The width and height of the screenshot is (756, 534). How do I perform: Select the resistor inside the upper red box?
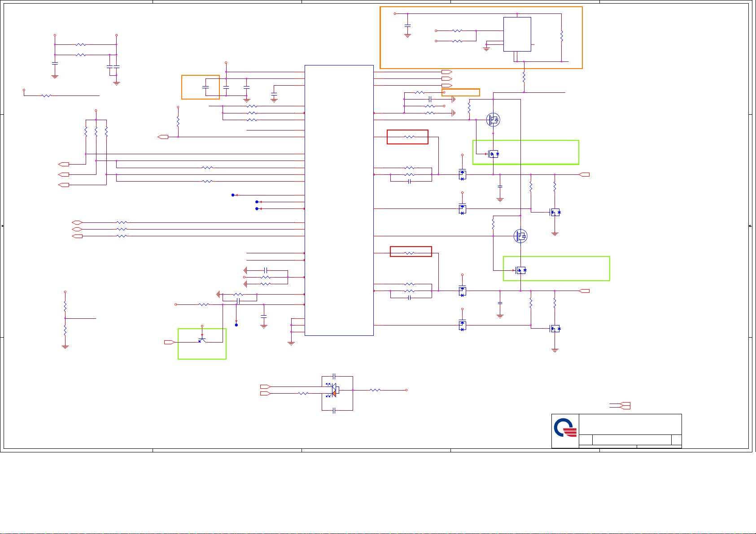click(x=409, y=137)
